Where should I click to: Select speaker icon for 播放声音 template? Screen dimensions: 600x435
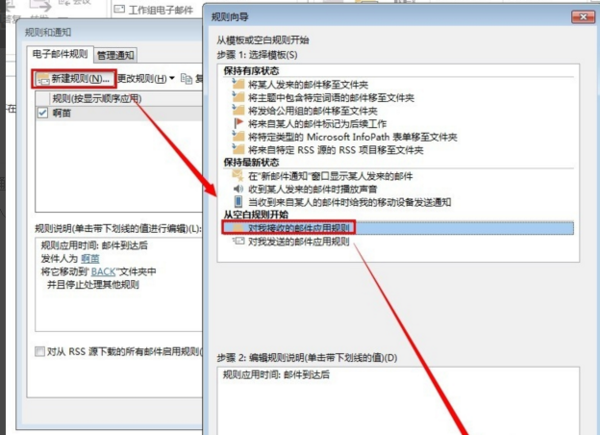tap(238, 188)
